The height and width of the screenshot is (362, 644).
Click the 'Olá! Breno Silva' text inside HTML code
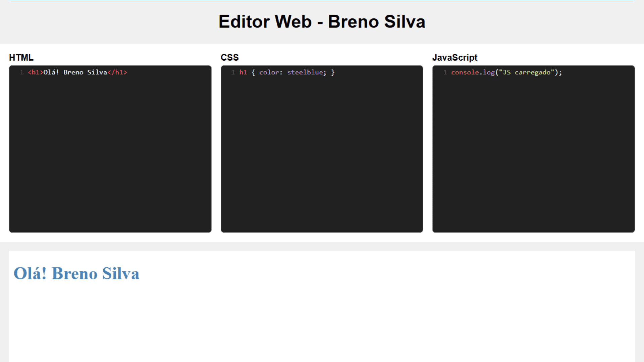75,72
